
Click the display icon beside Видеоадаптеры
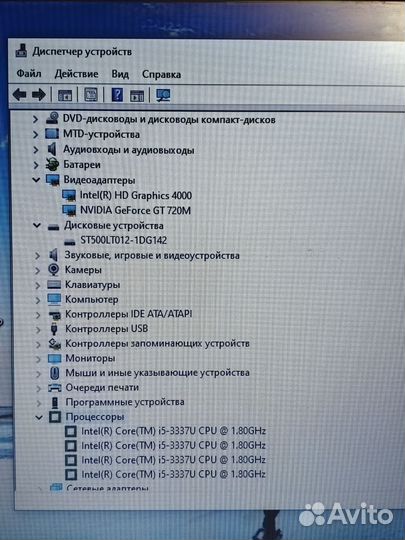pos(52,180)
